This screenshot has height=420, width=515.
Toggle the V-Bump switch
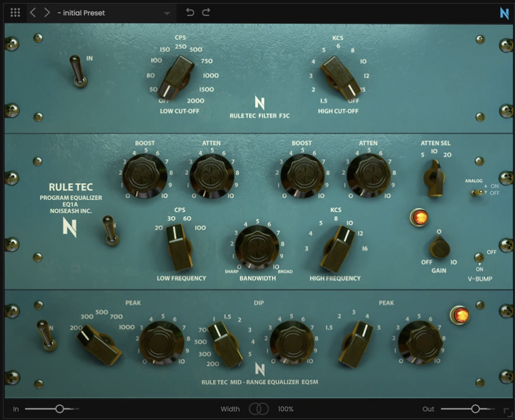[x=479, y=257]
